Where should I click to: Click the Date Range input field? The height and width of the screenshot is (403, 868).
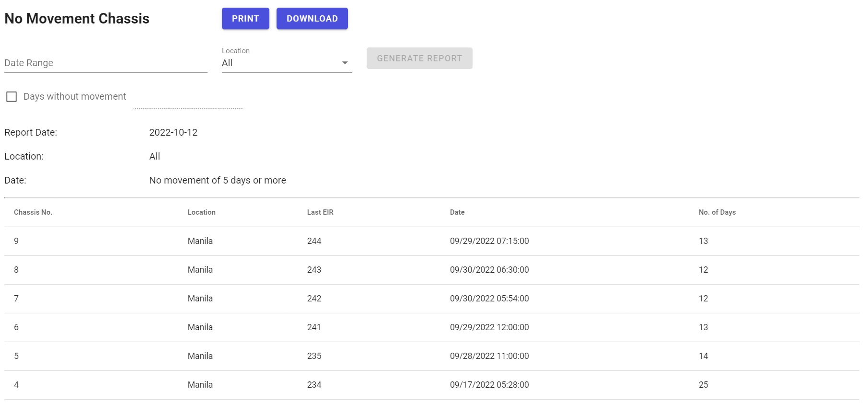point(105,63)
